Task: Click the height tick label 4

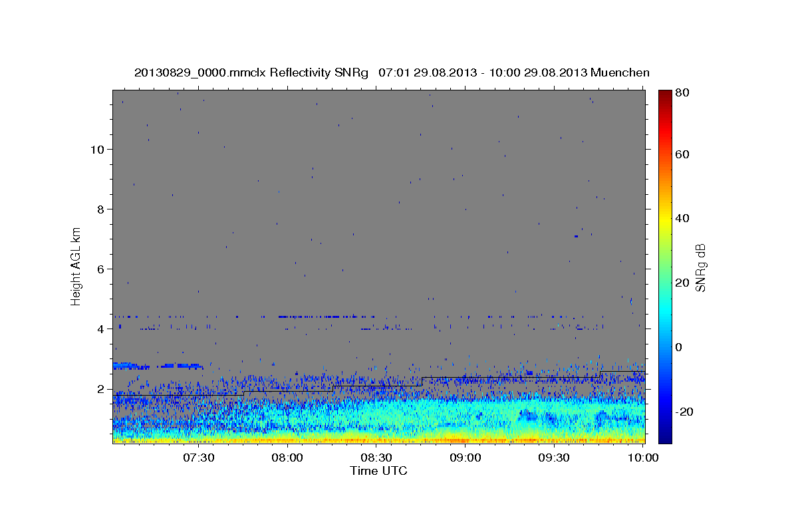Action: coord(100,329)
